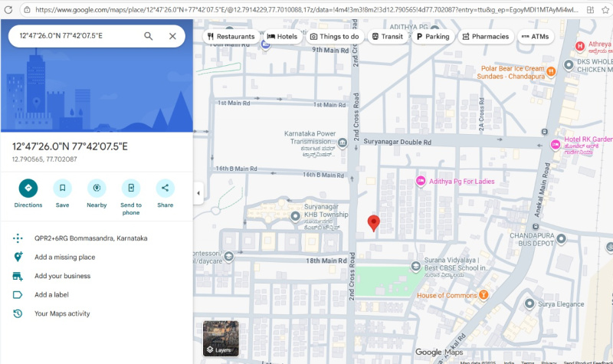Image resolution: width=613 pixels, height=364 pixels.
Task: Collapse the side panel arrow
Action: click(x=198, y=193)
